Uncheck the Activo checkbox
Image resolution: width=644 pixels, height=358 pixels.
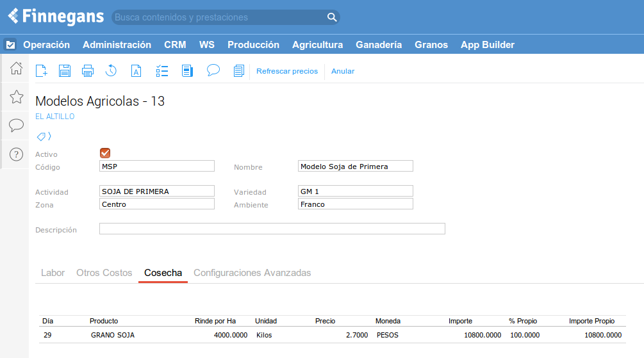pyautogui.click(x=106, y=153)
